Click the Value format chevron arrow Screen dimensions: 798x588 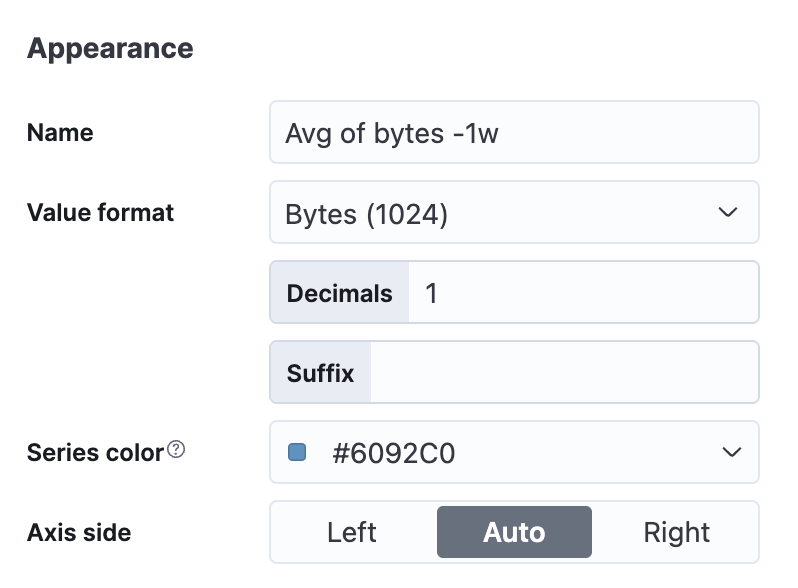point(728,212)
